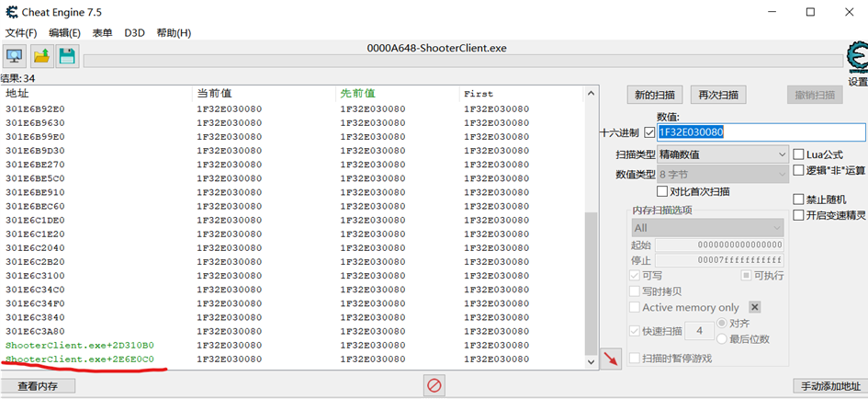Open the 文件(F) menu
This screenshot has height=399, width=868.
coord(21,33)
